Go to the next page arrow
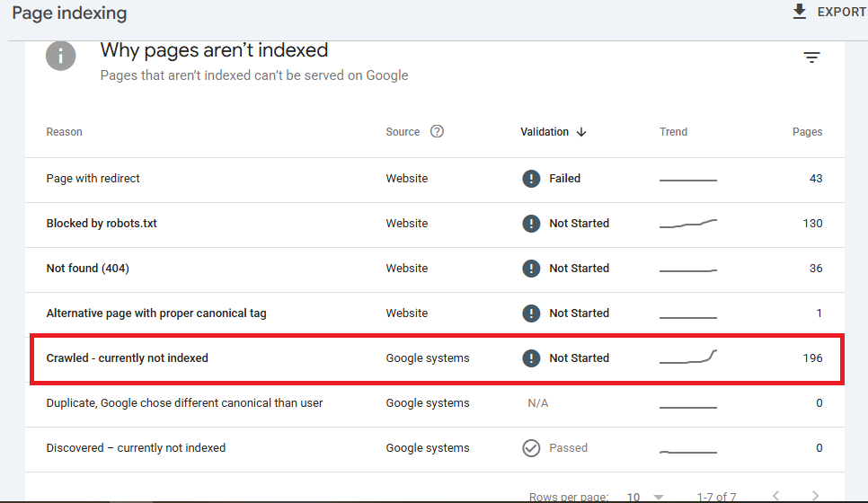This screenshot has width=868, height=503. tap(815, 496)
